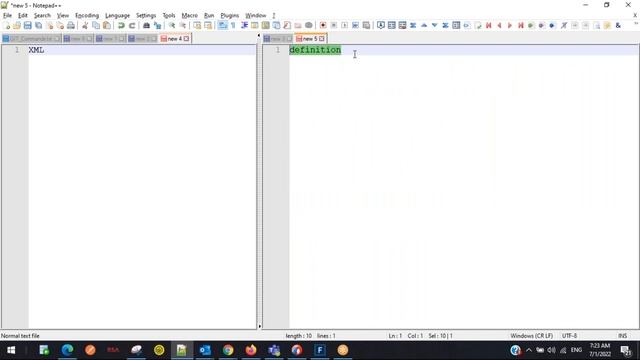The image size is (640, 360).
Task: Open the Encoding menu
Action: click(87, 15)
